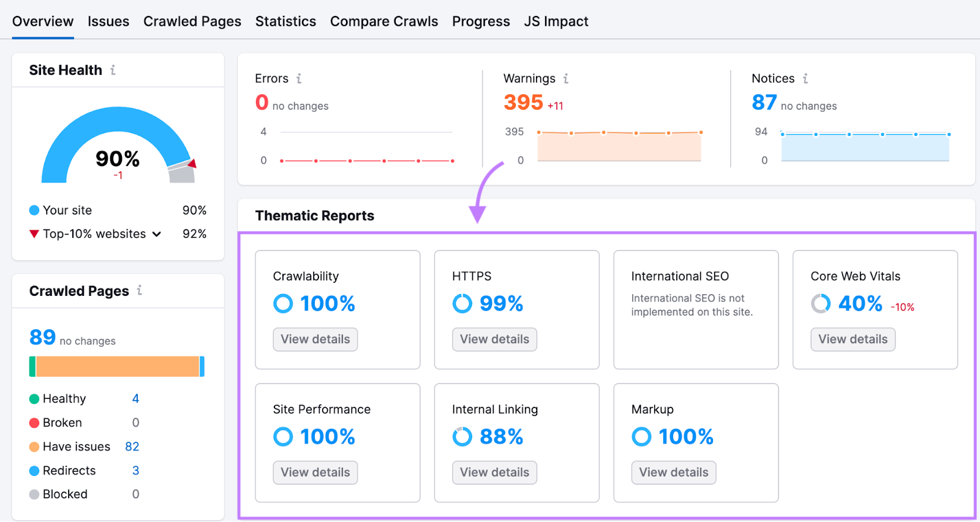View details for Markup report
Viewport: 980px width, 522px height.
click(x=674, y=472)
